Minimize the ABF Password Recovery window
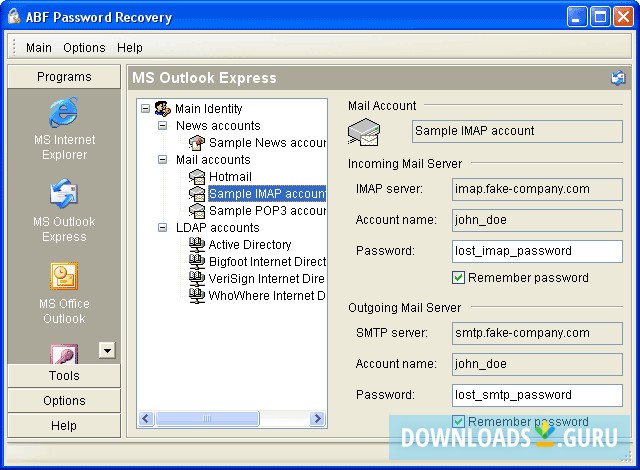Screen dimensions: 640x470 (577, 17)
